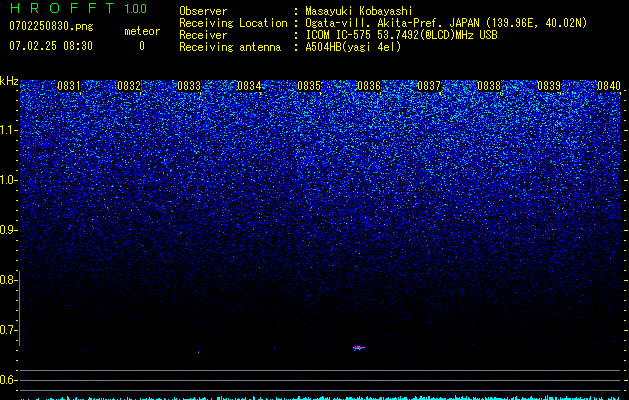
Task: Click the meteor count value 0
Action: [x=142, y=46]
